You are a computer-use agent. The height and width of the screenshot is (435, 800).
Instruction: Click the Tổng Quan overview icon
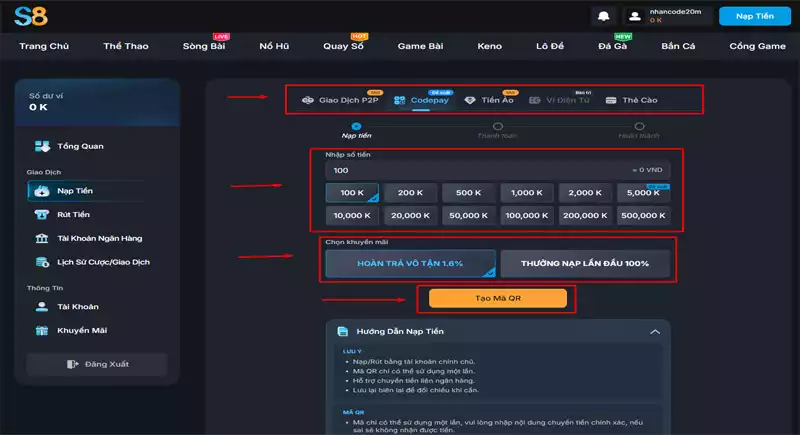(x=42, y=146)
